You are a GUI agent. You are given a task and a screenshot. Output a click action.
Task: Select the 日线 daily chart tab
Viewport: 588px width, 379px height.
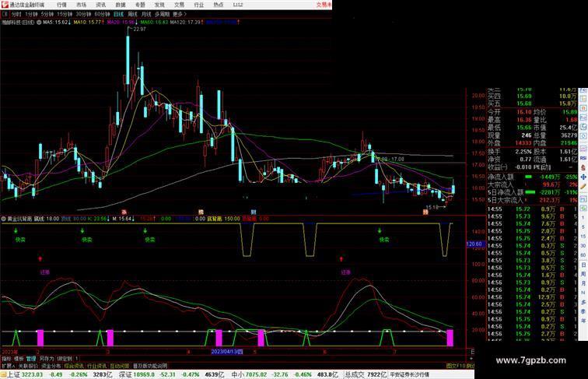(x=118, y=14)
